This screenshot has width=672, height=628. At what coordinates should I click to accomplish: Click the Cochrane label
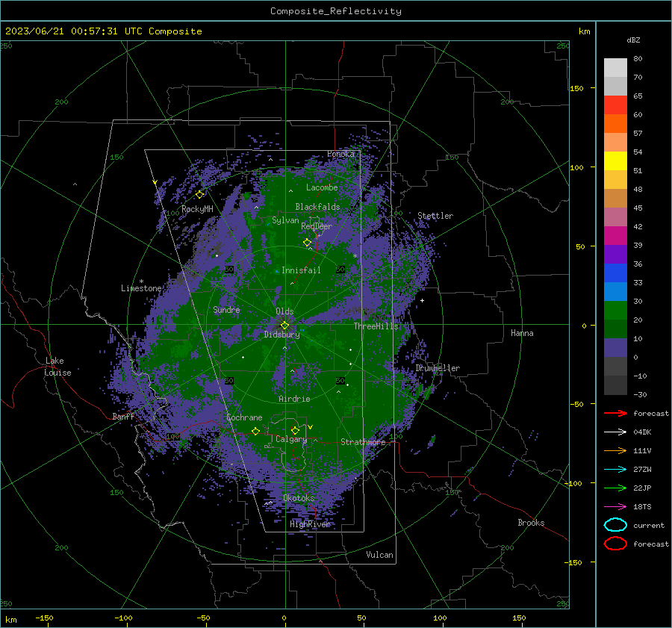(244, 417)
